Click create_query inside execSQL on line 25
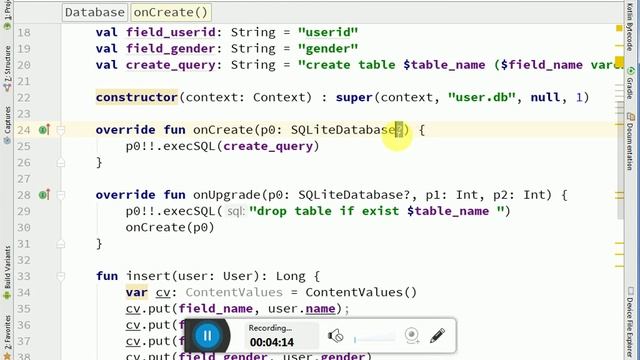Screen dimensions: 640x360 tap(268, 146)
